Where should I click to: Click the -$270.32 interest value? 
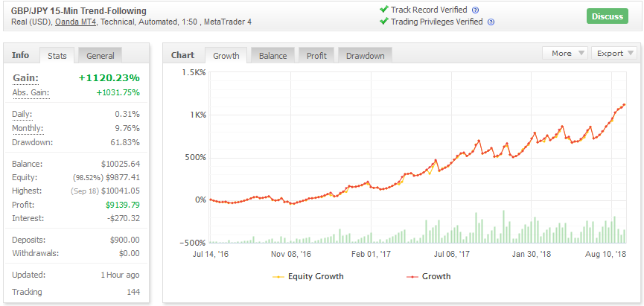tap(124, 218)
